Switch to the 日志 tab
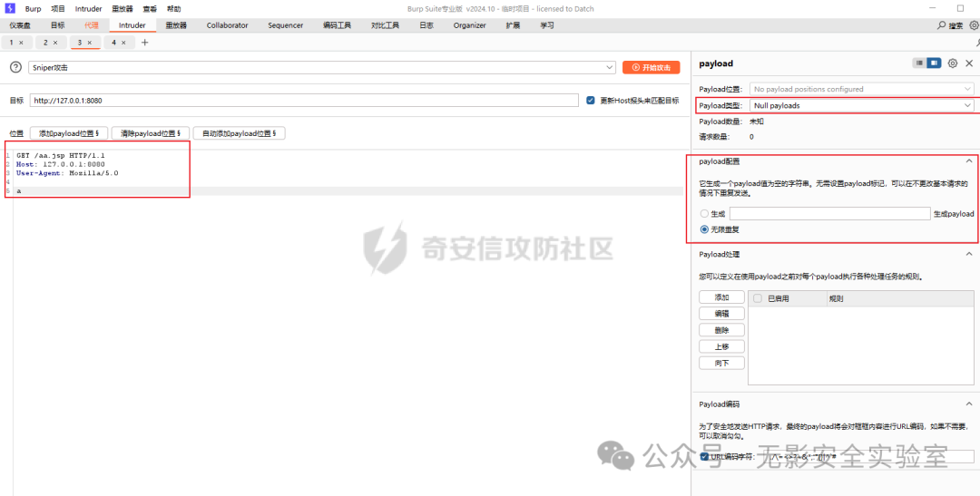980x496 pixels. tap(426, 25)
